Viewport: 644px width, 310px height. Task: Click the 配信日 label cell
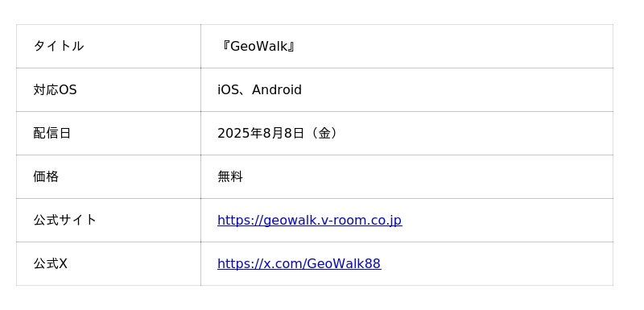(x=109, y=133)
